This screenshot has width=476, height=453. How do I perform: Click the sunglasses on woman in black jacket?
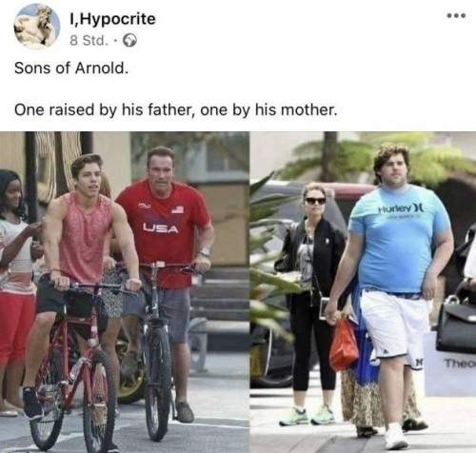tap(315, 201)
